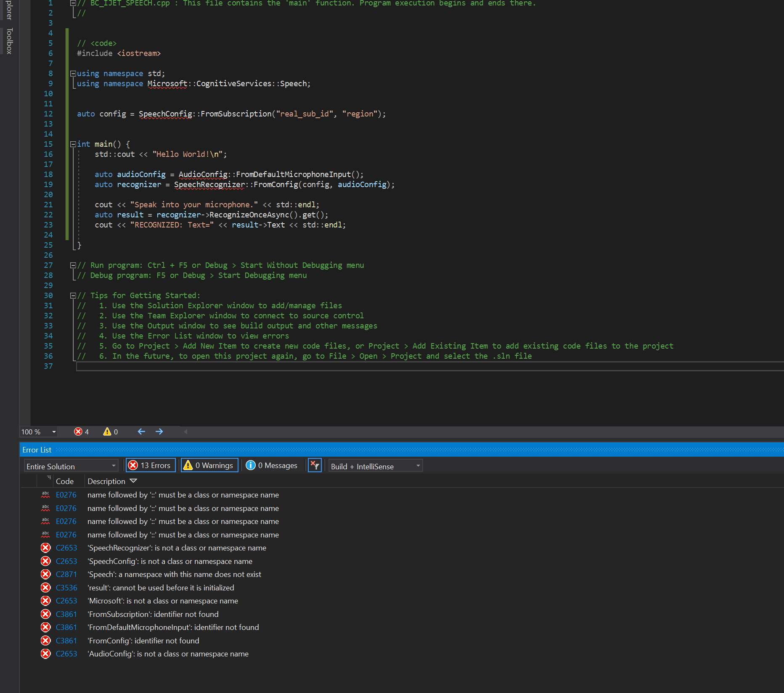Click error icon for 'Microsoft' C2653 row
This screenshot has height=693, width=784.
tap(45, 600)
